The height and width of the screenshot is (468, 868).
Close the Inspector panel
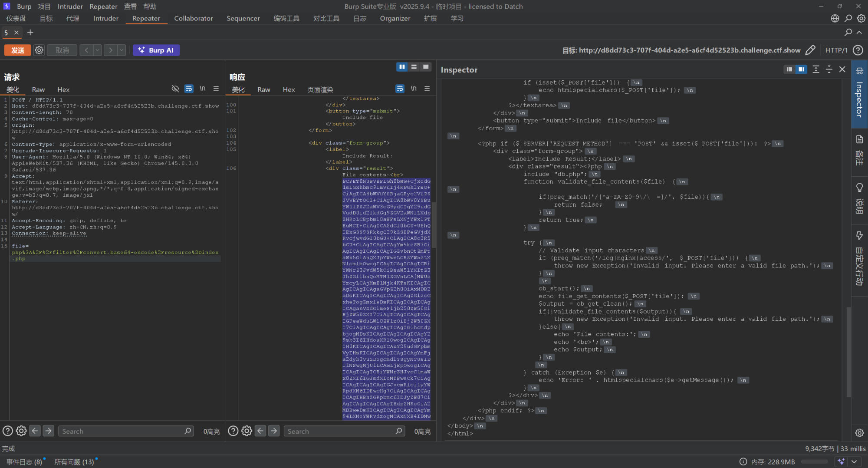point(842,69)
